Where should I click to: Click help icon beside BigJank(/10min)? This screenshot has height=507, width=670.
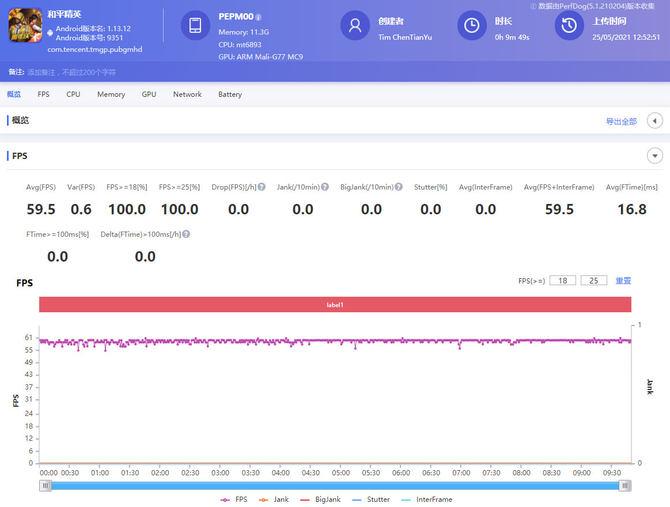coord(398,187)
